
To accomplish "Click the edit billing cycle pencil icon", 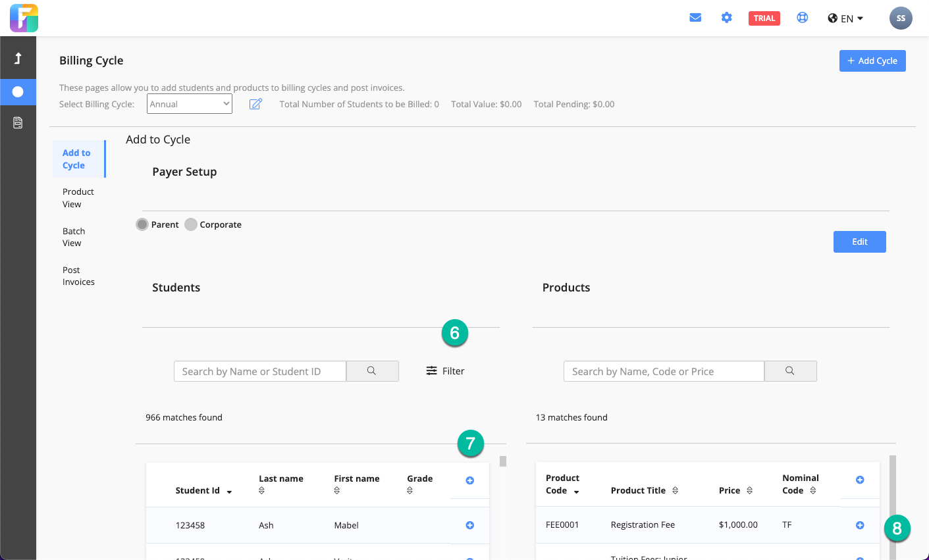I will [x=255, y=104].
